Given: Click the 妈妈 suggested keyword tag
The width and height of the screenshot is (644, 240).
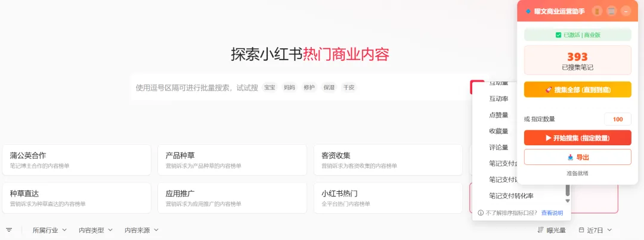Looking at the screenshot, I should tap(289, 88).
